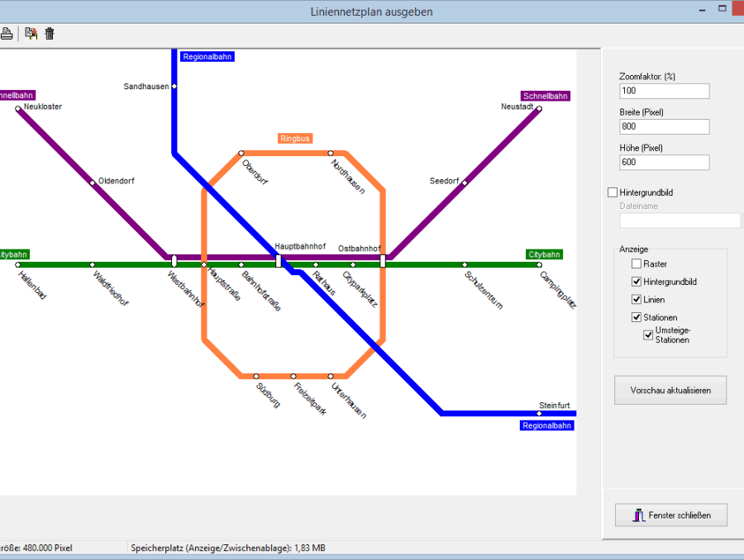Click the Ostbahnhof interchange station marker
The image size is (744, 560).
[x=383, y=261]
